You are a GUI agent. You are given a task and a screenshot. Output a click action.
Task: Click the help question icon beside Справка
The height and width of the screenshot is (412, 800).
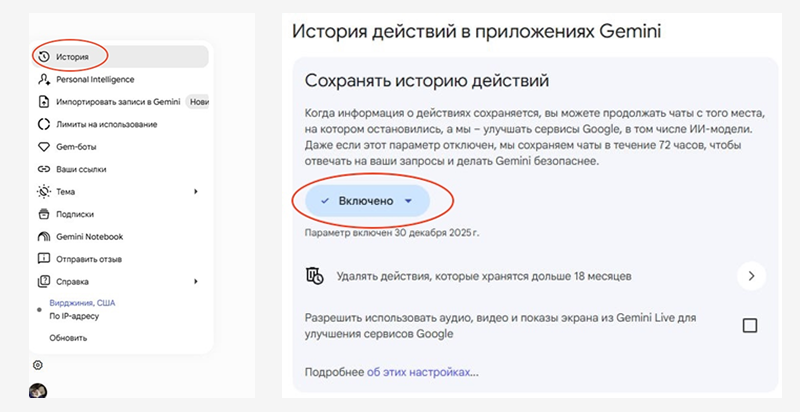[44, 281]
